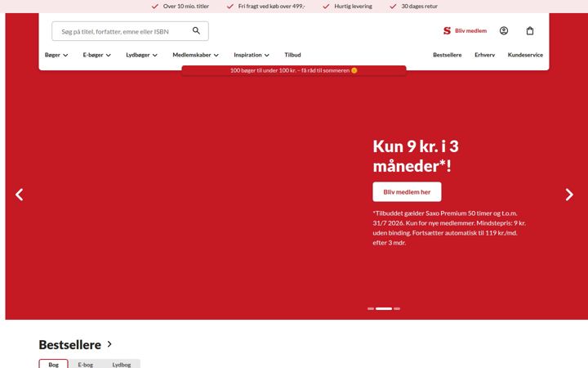Jump to third carousel slide indicator
Viewport: 588px width, 368px height.
[397, 308]
